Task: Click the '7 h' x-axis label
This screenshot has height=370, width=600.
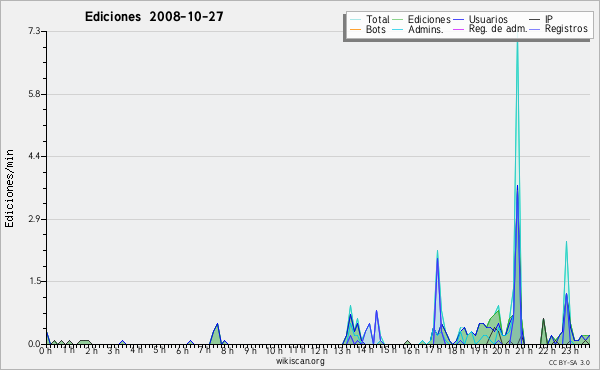Action: click(204, 350)
